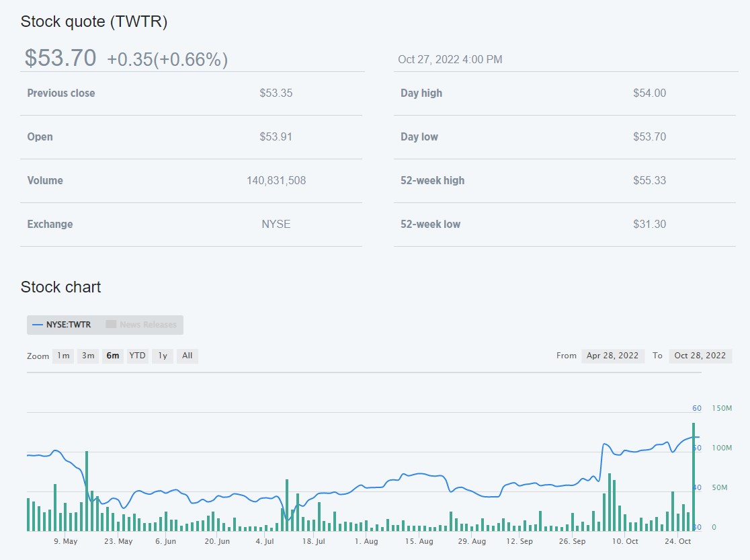Select the 6m zoom range
Image resolution: width=750 pixels, height=560 pixels.
click(113, 356)
